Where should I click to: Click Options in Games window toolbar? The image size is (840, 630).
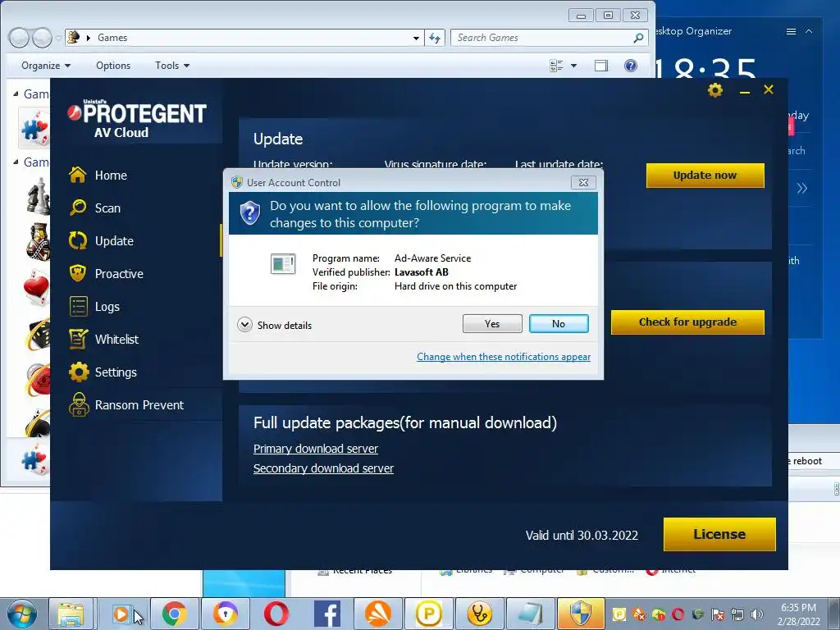pos(113,66)
